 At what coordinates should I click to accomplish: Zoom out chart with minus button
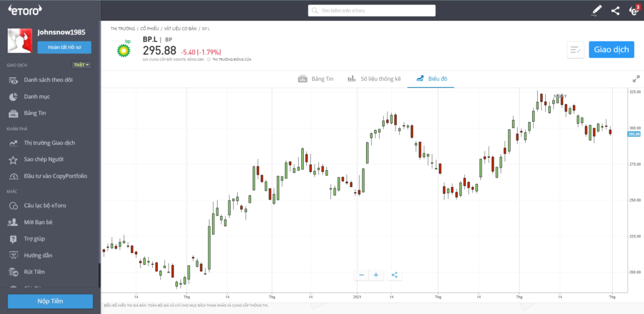click(x=362, y=275)
